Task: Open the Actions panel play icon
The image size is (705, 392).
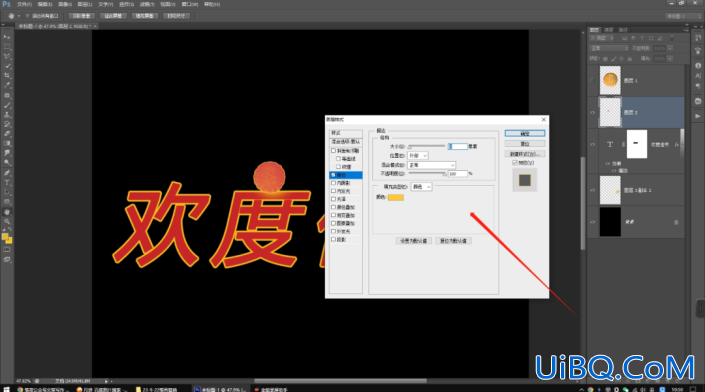Action: coord(698,116)
